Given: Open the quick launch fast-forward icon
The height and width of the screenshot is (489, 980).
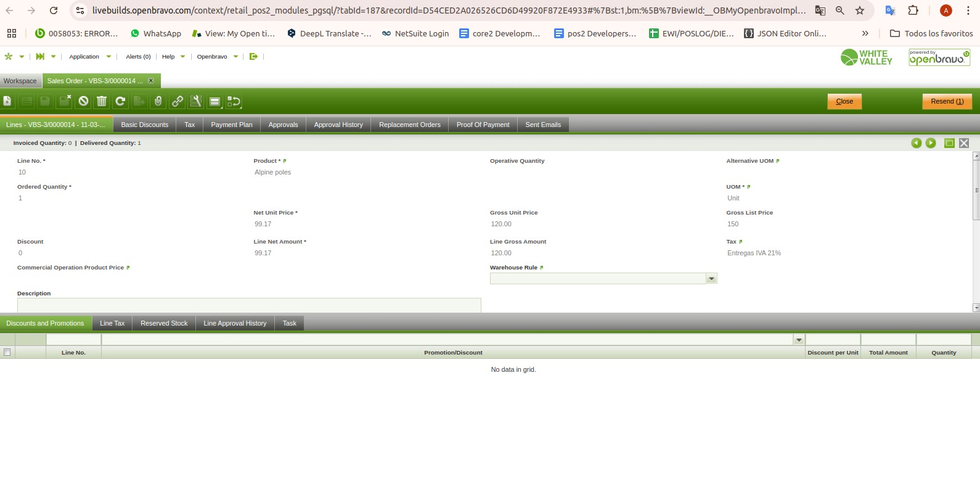Looking at the screenshot, I should tap(40, 56).
